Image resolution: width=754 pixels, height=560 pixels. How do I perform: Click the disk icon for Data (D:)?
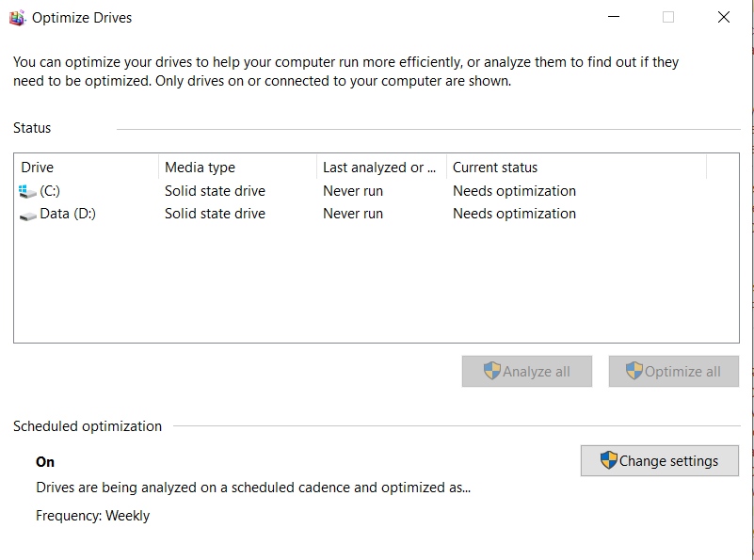tap(28, 215)
